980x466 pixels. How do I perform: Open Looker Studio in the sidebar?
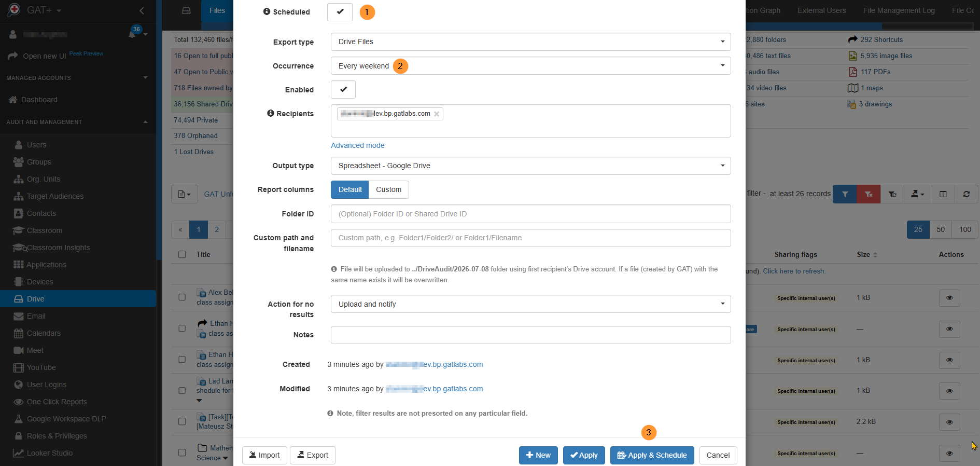point(50,453)
